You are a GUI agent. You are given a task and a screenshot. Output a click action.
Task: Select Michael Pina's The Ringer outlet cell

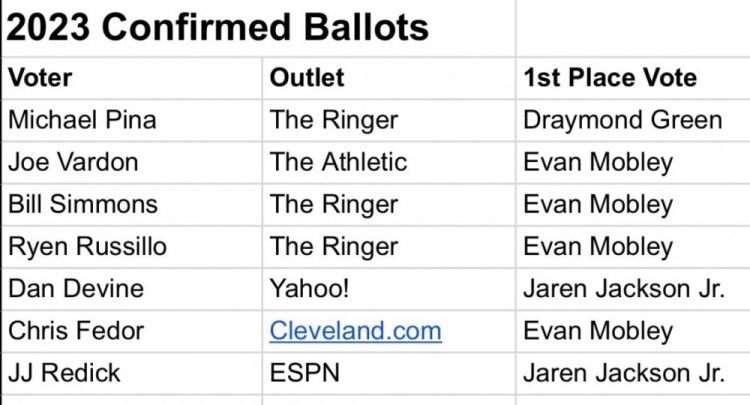[389, 120]
